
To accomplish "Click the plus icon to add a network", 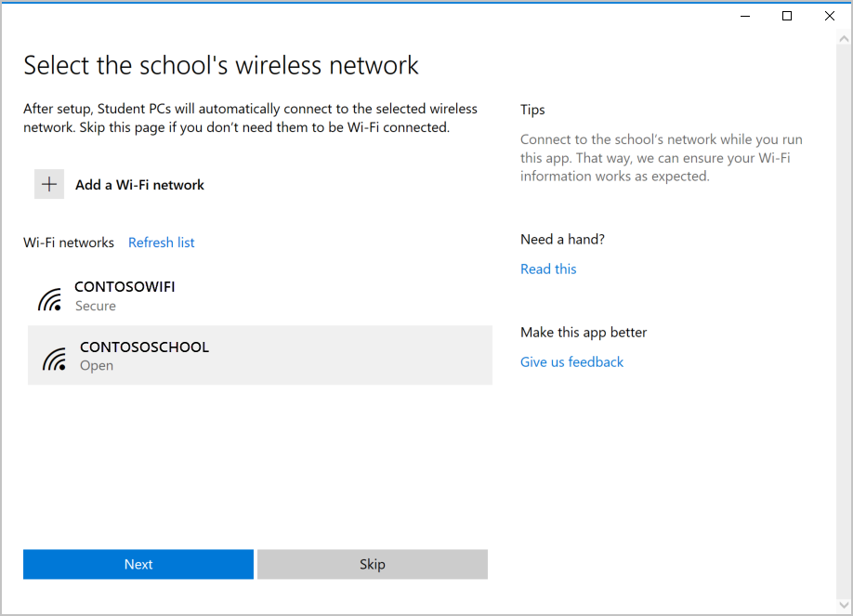I will coord(49,184).
